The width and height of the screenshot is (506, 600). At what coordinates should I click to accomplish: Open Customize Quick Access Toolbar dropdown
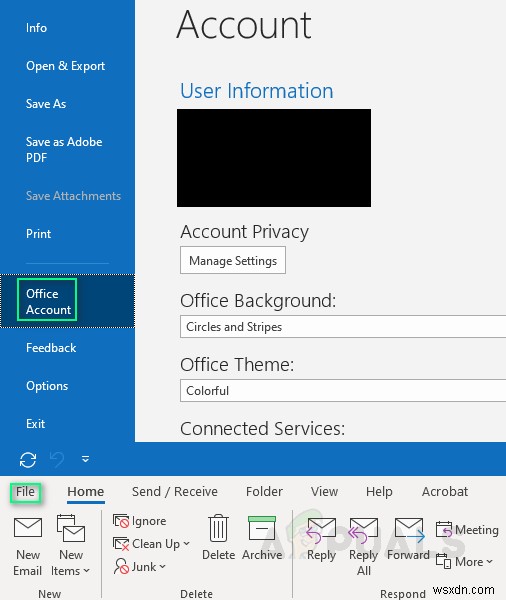click(85, 459)
